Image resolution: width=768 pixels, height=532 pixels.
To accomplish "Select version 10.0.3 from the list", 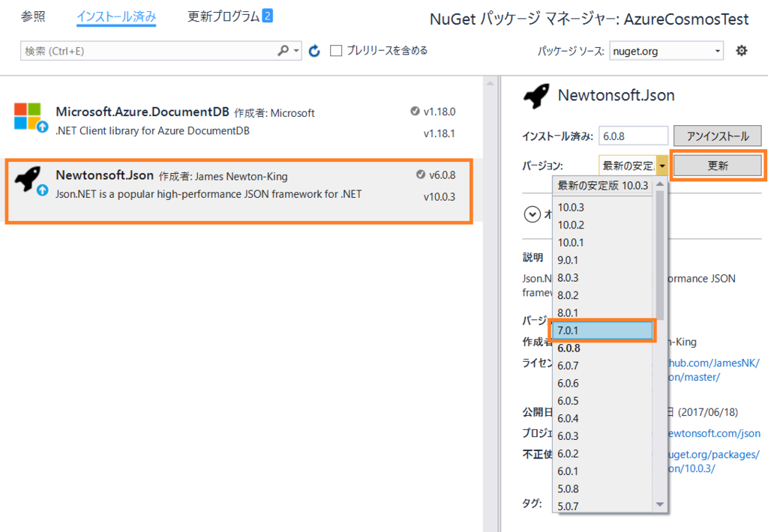I will pyautogui.click(x=602, y=207).
